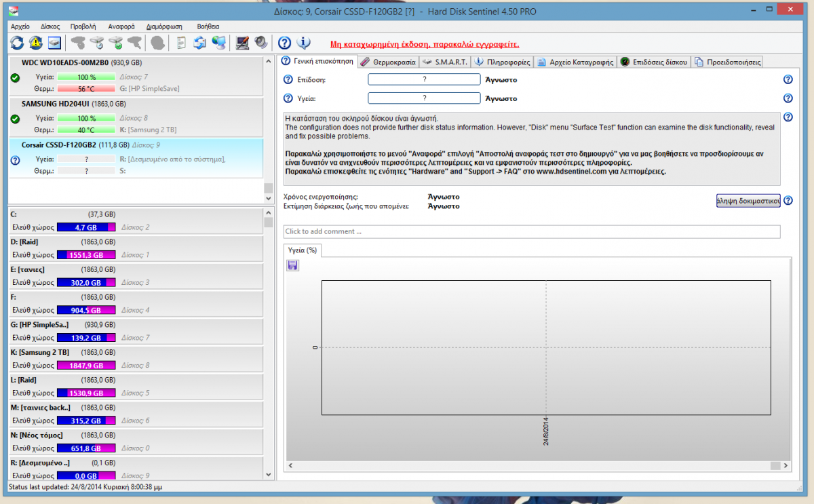
Task: Click the first grayed-out disk test icon
Action: click(79, 43)
